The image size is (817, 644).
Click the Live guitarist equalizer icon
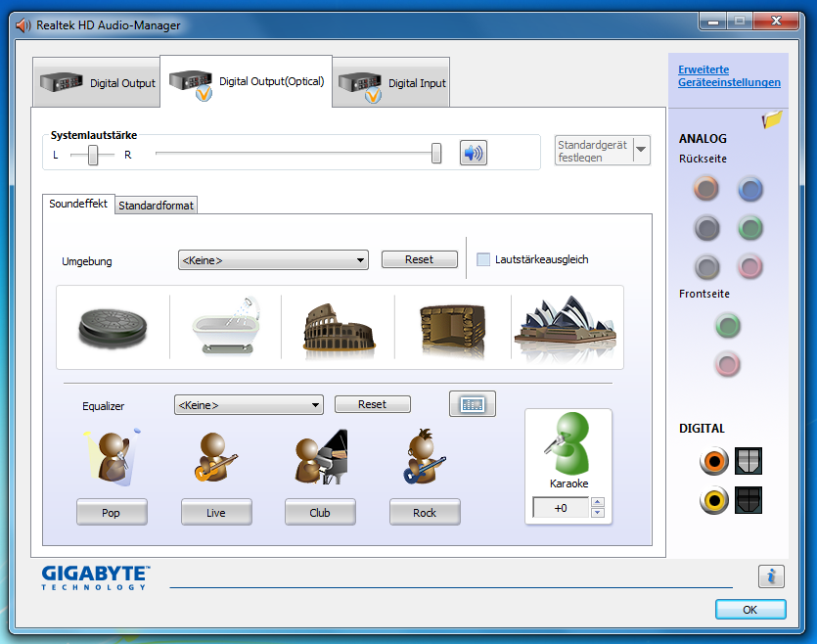(215, 457)
